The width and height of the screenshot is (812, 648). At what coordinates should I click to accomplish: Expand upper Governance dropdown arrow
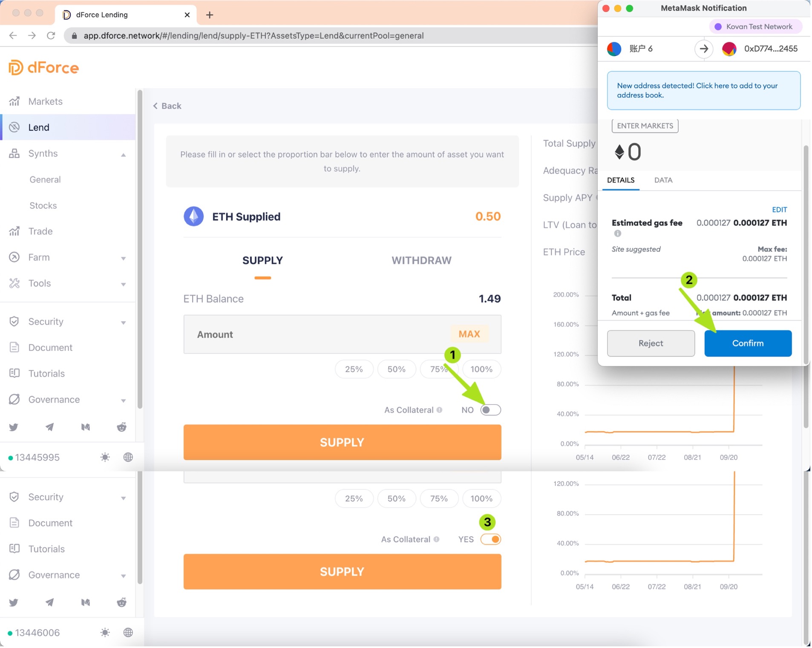tap(123, 401)
